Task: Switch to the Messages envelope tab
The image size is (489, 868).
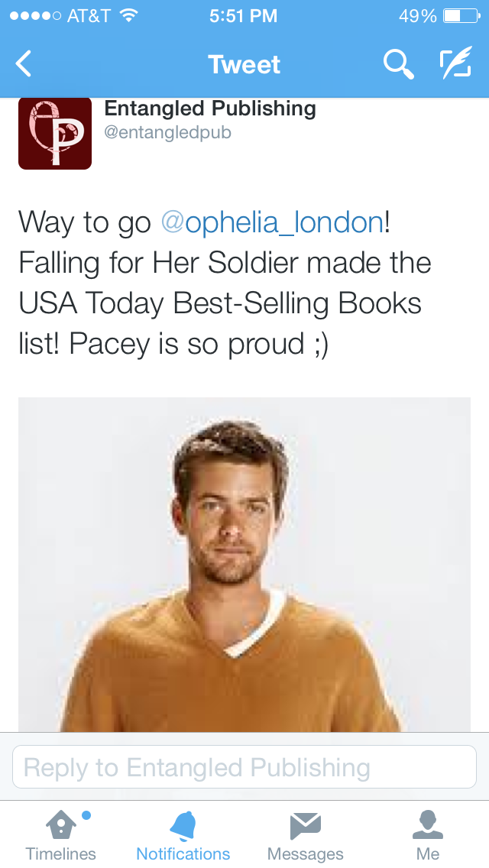Action: pos(306,834)
